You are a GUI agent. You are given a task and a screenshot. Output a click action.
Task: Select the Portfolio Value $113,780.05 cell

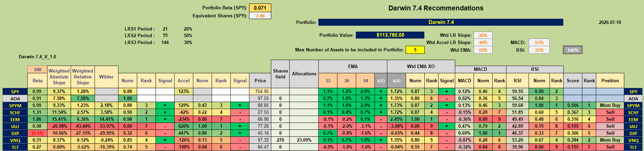(x=390, y=35)
